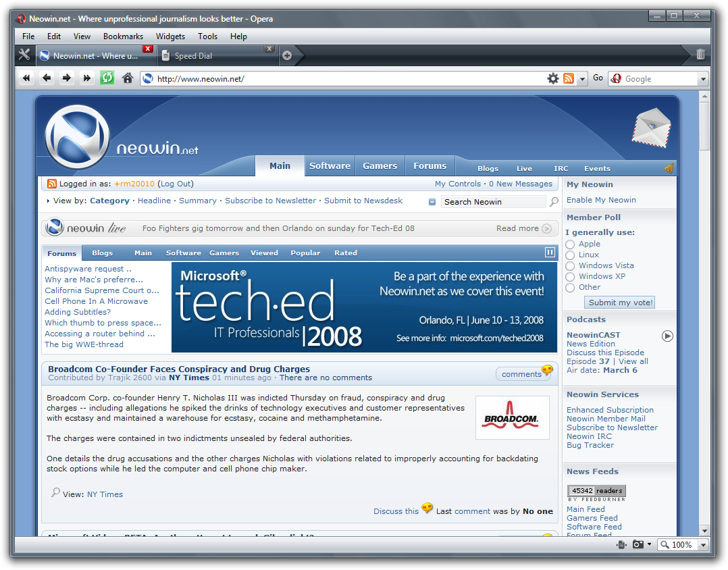Choose Linux in the Member Poll
The height and width of the screenshot is (570, 728).
(x=570, y=255)
